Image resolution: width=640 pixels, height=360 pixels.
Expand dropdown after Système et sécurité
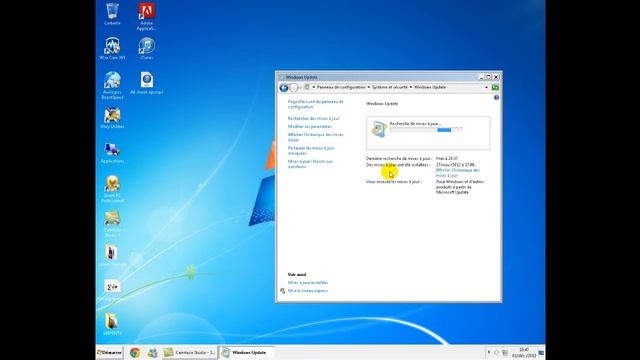(x=411, y=87)
